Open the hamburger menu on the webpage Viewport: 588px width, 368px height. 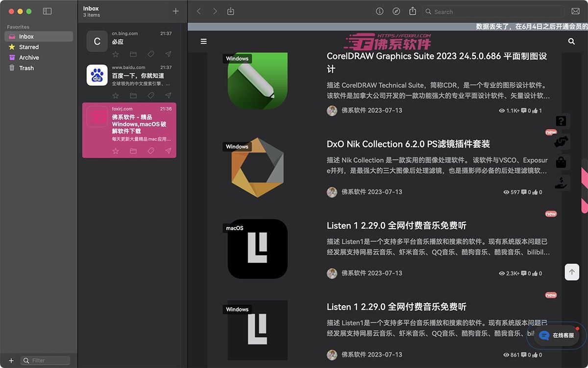203,41
